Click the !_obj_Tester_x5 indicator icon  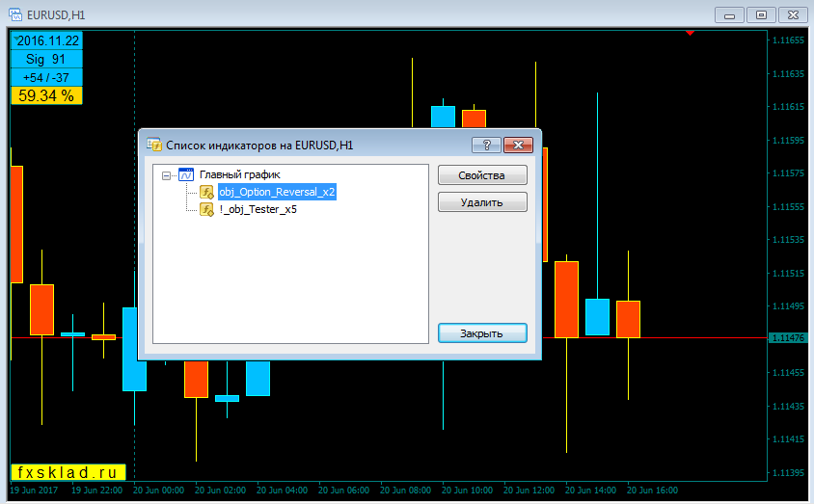coord(206,209)
